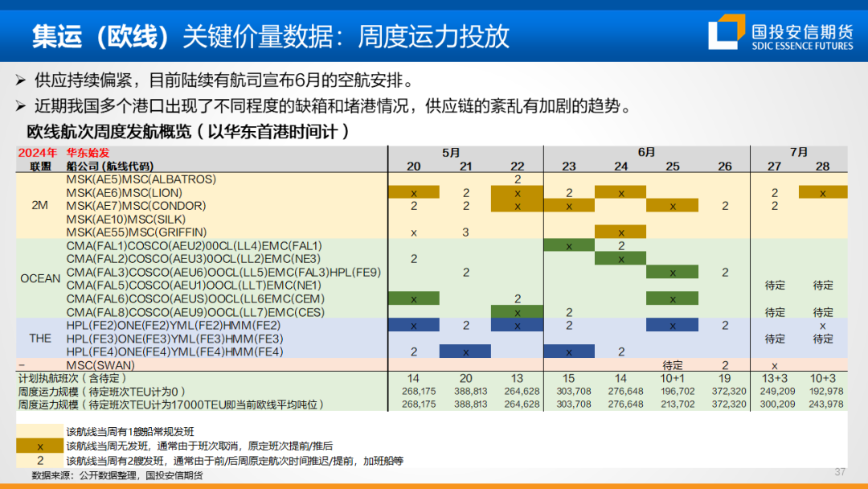
Task: Click the SDIC Essence Futures logo icon
Action: tap(727, 31)
